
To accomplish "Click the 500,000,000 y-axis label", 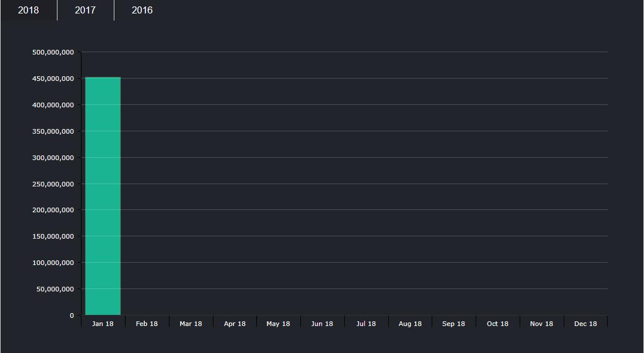I will point(53,52).
